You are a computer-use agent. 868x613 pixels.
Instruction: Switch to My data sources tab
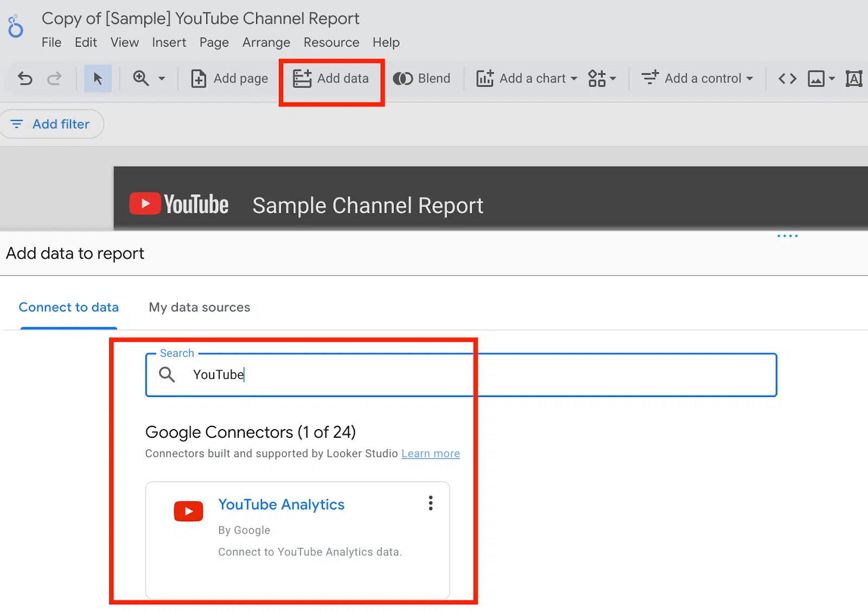tap(199, 307)
